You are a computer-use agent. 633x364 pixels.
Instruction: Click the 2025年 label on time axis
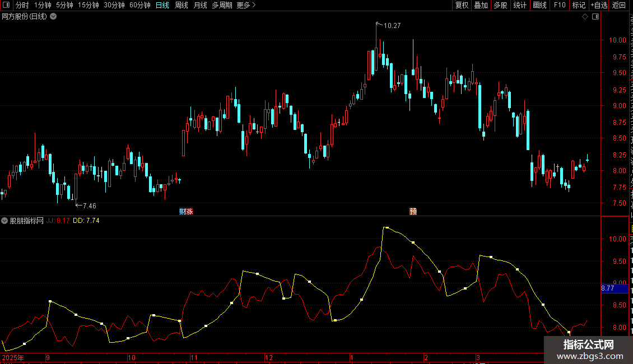tap(13, 358)
